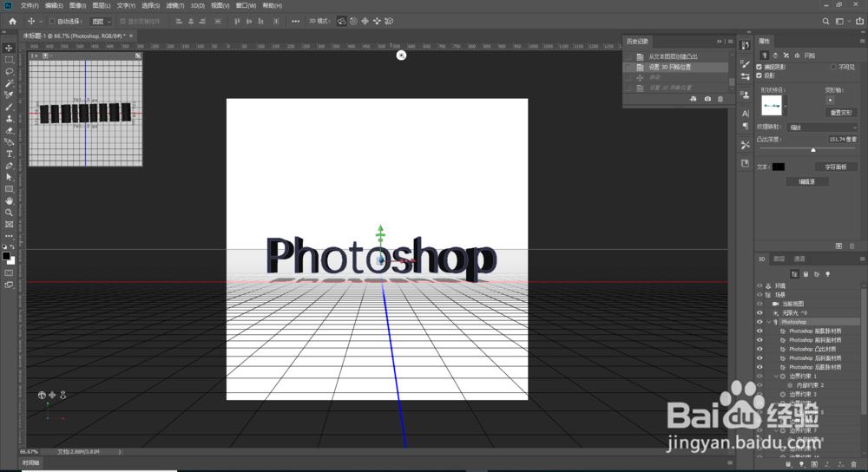The height and width of the screenshot is (472, 868).
Task: Choose the 3D rotate object mode
Action: (341, 21)
